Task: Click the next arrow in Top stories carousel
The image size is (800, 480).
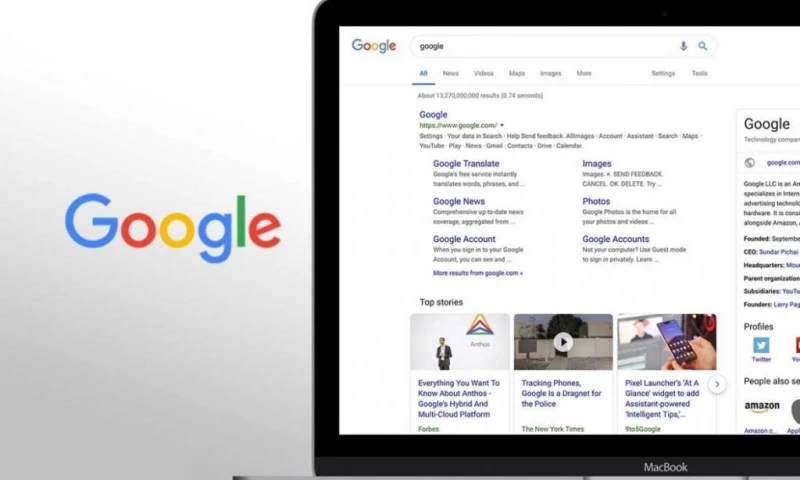Action: (717, 384)
